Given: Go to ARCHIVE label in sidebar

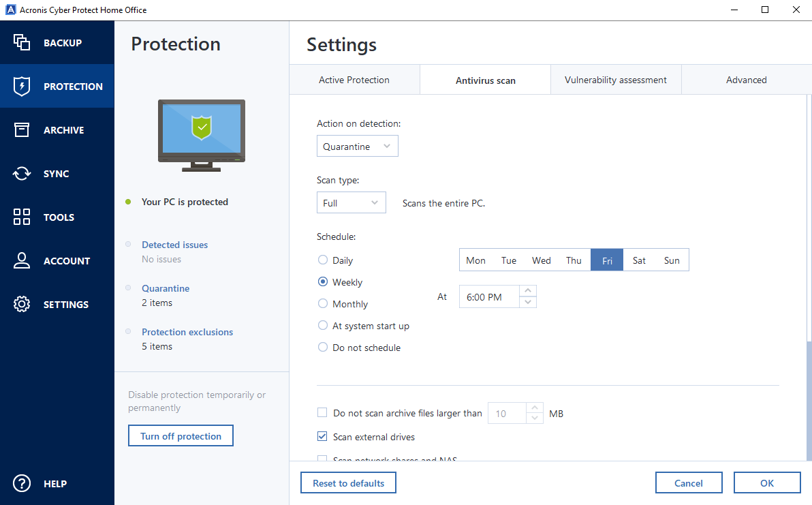Looking at the screenshot, I should [x=64, y=130].
